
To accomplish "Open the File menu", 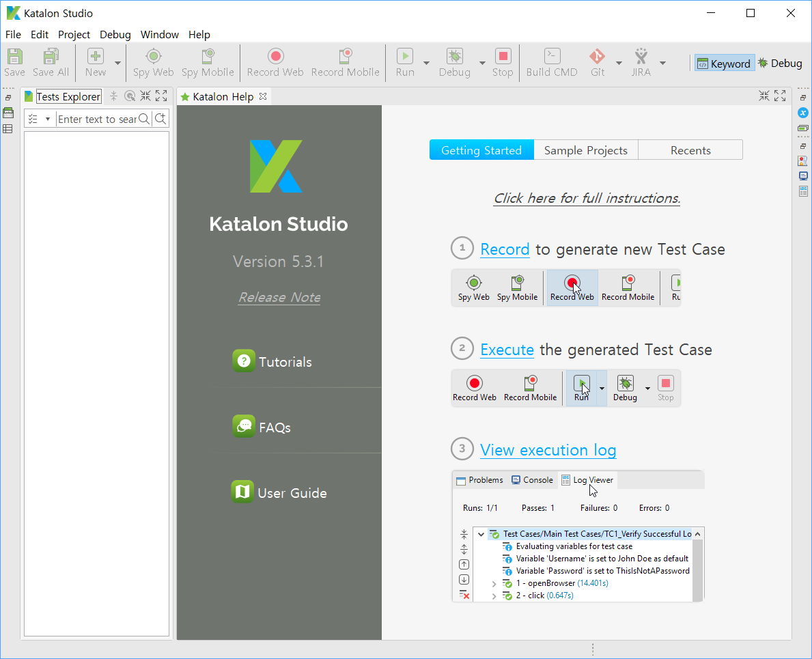I will coord(13,35).
